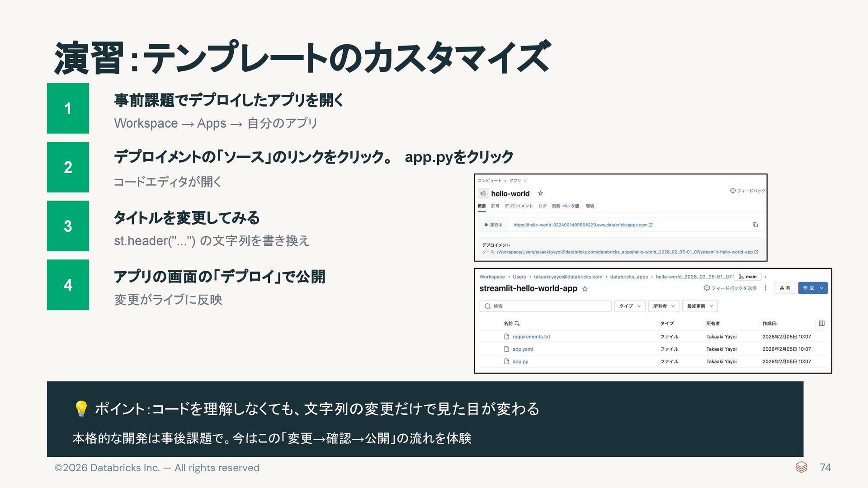This screenshot has height=488, width=868.
Task: Click the 共有 share button
Action: coord(784,288)
